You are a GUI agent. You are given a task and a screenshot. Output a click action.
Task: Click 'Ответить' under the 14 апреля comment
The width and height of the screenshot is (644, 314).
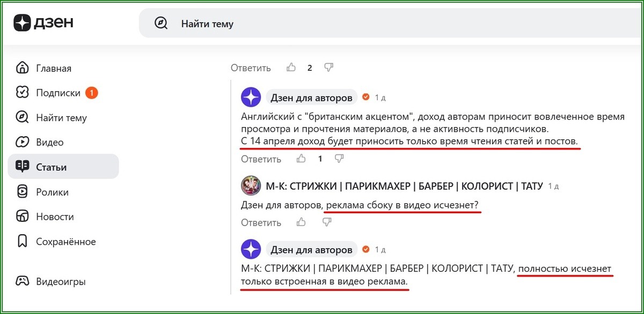261,159
